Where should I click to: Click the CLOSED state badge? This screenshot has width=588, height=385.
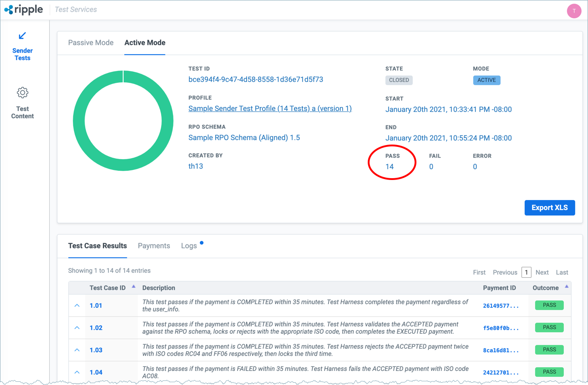point(399,80)
